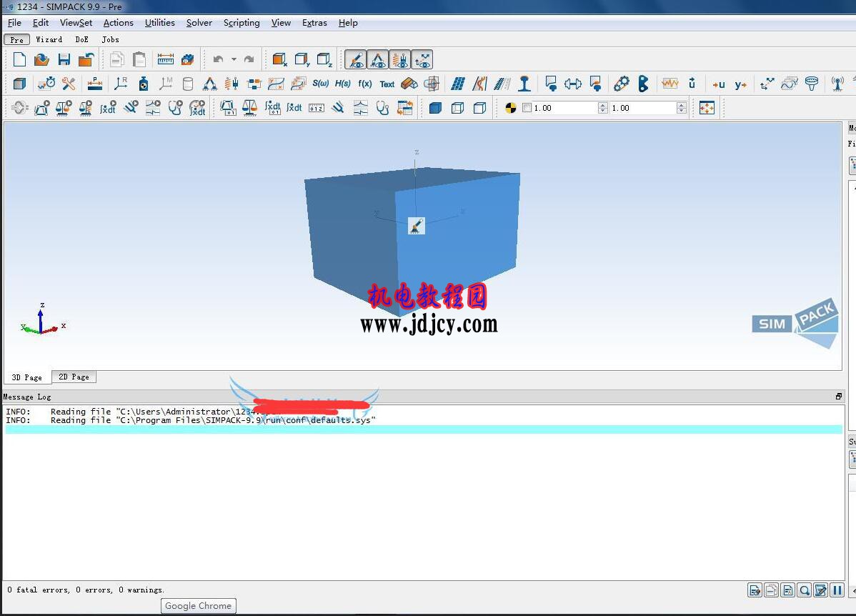Open the undo history dropdown arrow
Image resolution: width=856 pixels, height=616 pixels.
point(234,59)
